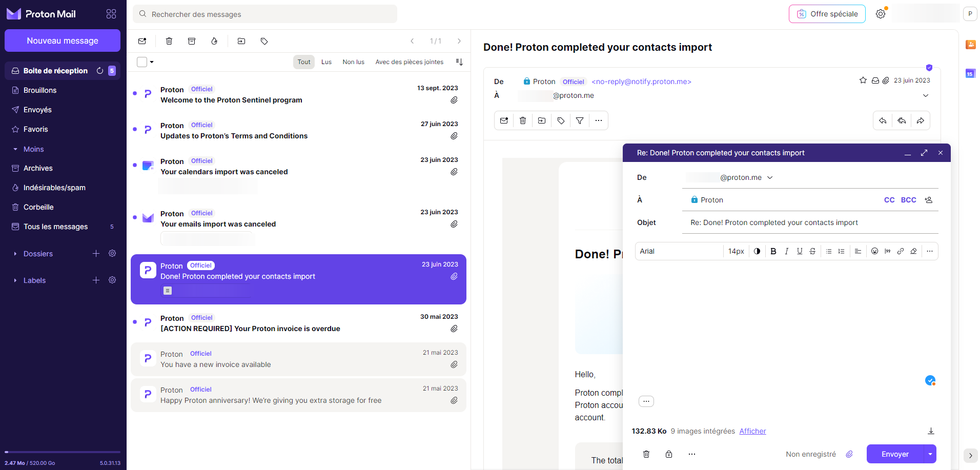This screenshot has width=980, height=470.
Task: Open the Envoyer dropdown arrow
Action: click(930, 454)
